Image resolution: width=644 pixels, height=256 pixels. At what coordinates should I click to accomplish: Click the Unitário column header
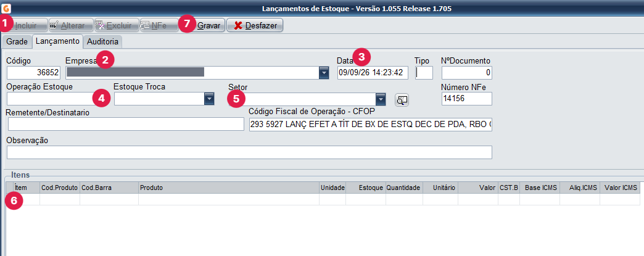click(440, 188)
